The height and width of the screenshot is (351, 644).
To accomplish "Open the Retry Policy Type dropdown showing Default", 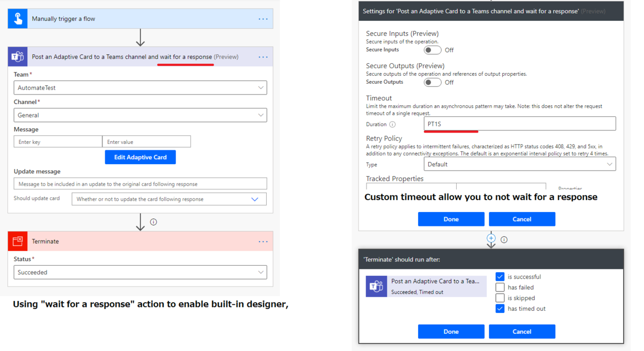I will pos(520,164).
